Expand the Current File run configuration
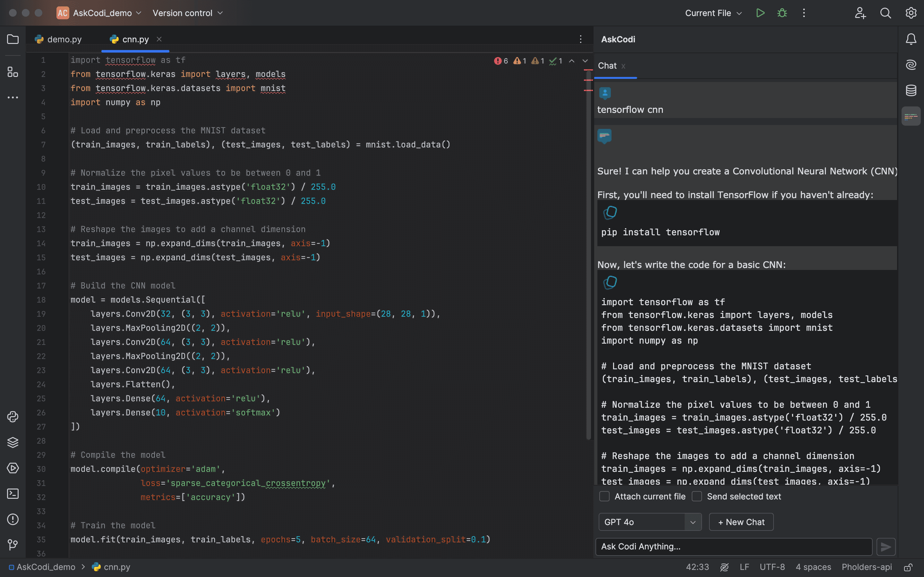 739,13
